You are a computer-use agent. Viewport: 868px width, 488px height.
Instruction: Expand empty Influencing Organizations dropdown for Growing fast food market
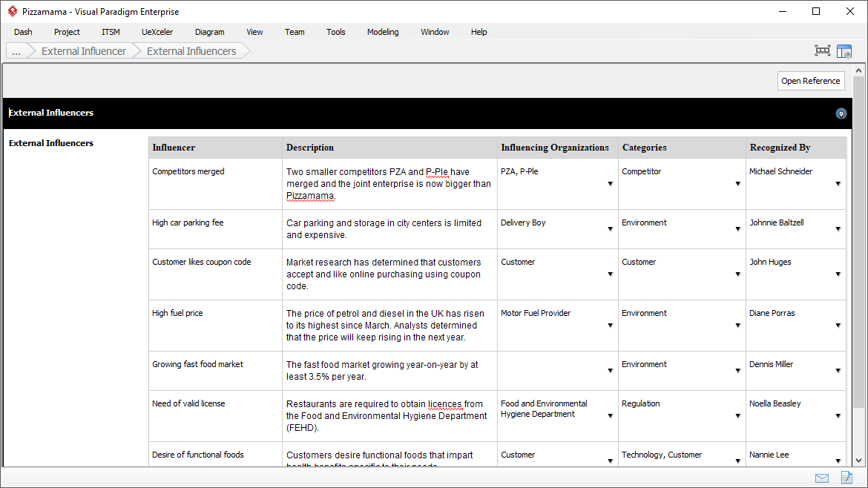click(610, 371)
